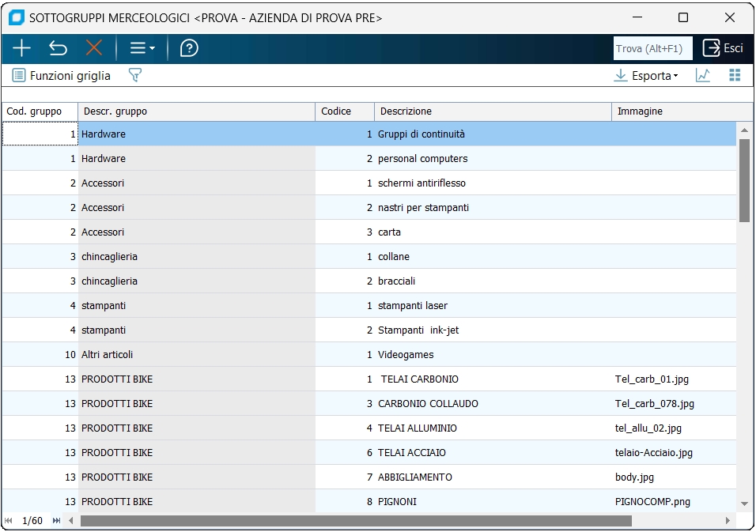Viewport: 756px width, 532px height.
Task: Click the Tel_carb_078.jpg image cell
Action: [674, 404]
